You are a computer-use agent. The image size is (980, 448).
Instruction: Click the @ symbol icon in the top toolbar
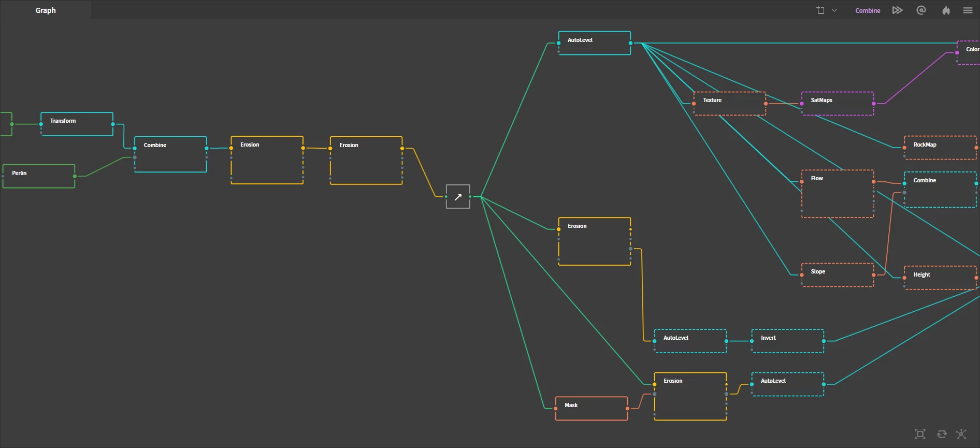[921, 10]
